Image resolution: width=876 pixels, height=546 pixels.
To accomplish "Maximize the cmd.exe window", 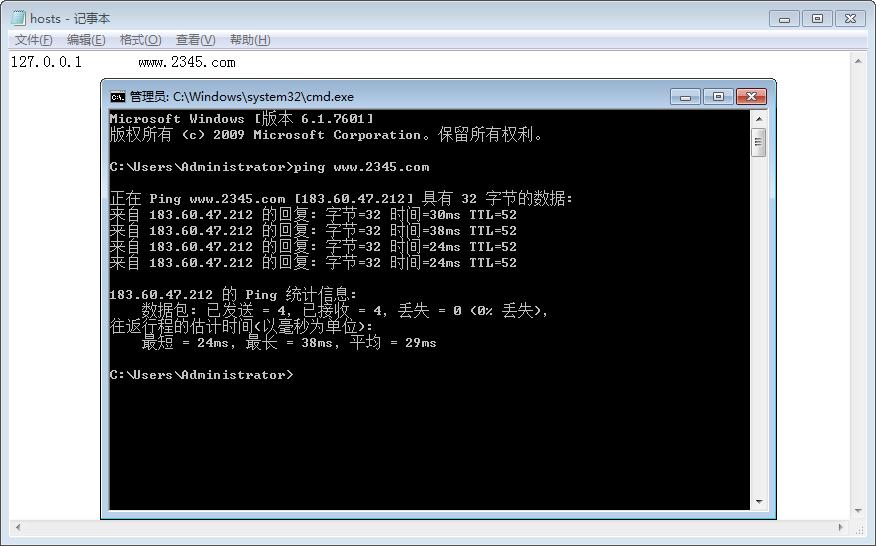I will click(718, 97).
